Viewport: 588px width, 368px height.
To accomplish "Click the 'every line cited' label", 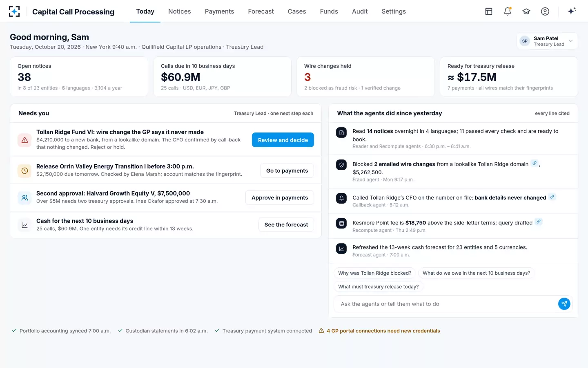I will tap(552, 113).
